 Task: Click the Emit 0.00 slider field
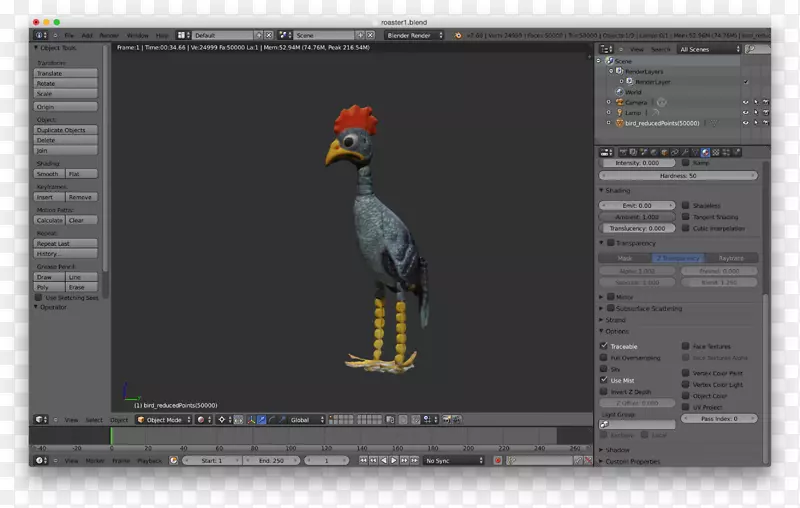[637, 205]
